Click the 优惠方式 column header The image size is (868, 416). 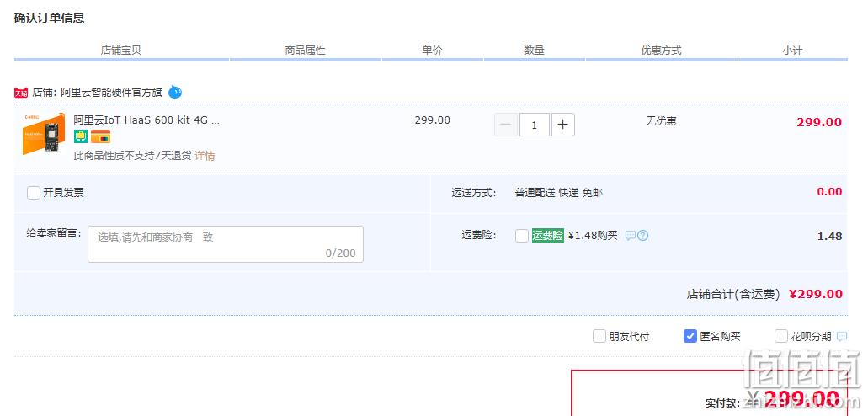click(x=661, y=51)
